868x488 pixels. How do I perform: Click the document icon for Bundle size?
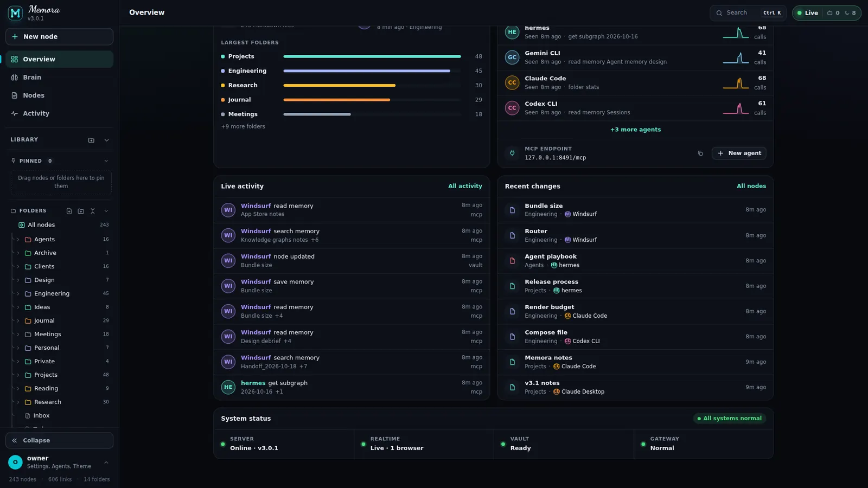tap(512, 210)
